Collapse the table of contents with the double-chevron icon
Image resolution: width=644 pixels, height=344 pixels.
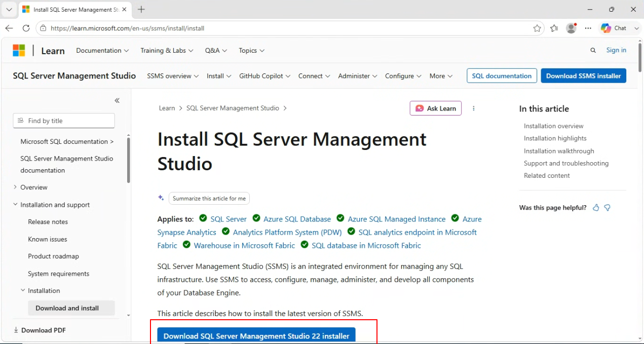coord(117,100)
